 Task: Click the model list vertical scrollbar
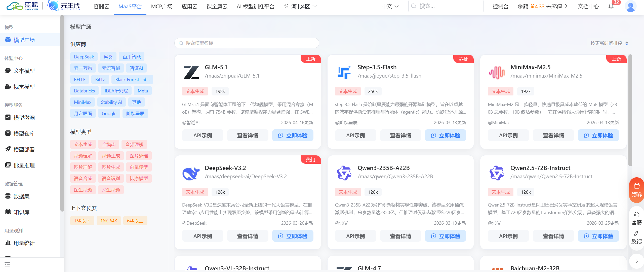630,110
